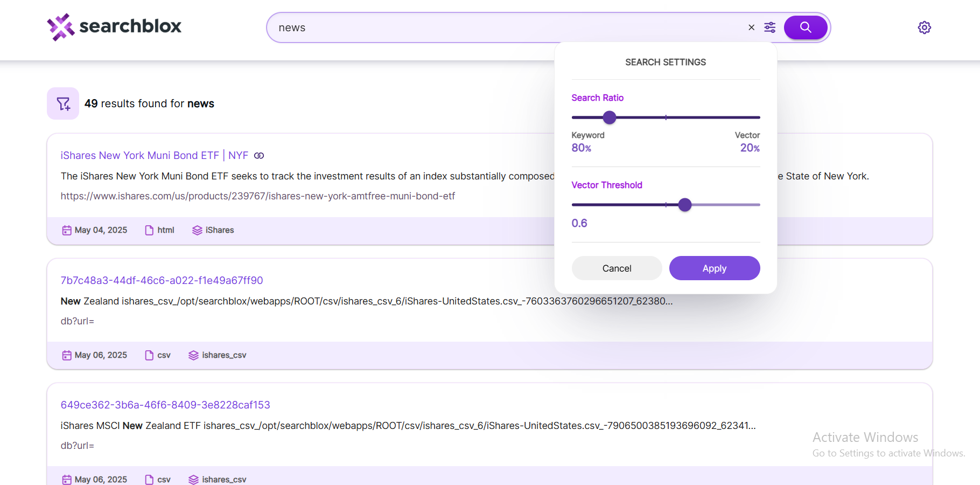Click the purple search magnifier button
The width and height of the screenshot is (980, 485).
(x=806, y=27)
